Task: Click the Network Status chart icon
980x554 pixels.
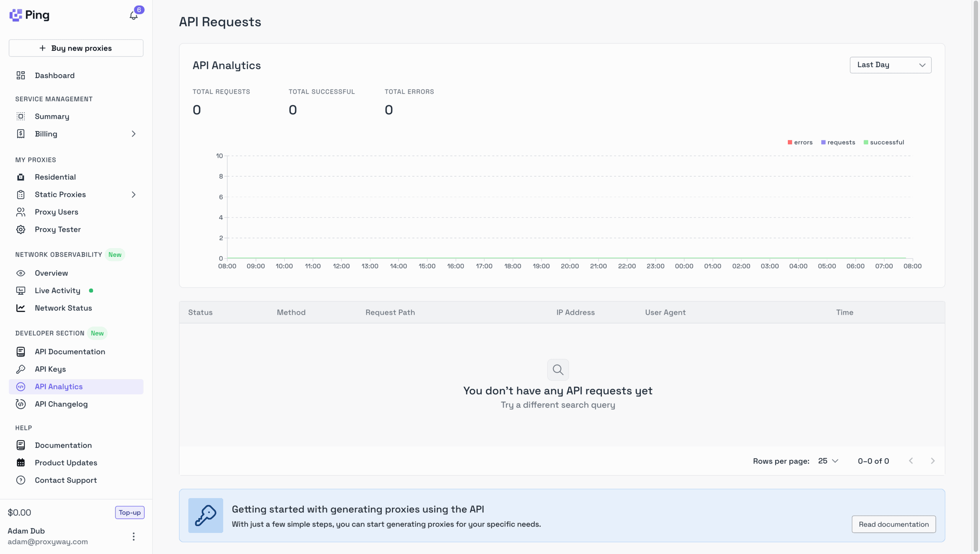Action: [x=21, y=308]
